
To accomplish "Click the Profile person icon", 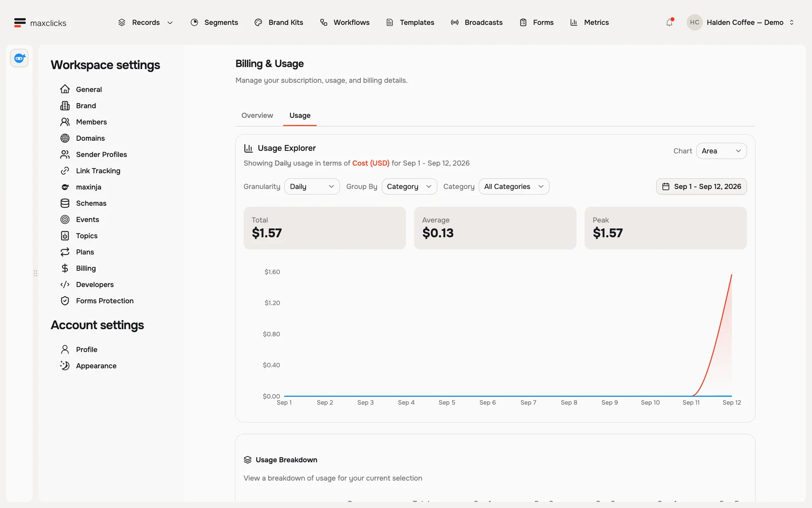I will [x=65, y=350].
